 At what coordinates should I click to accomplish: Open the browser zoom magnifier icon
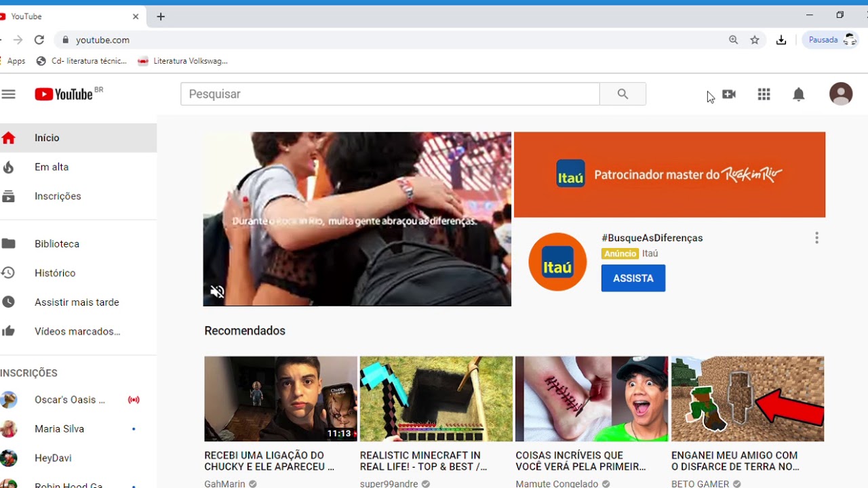point(733,40)
